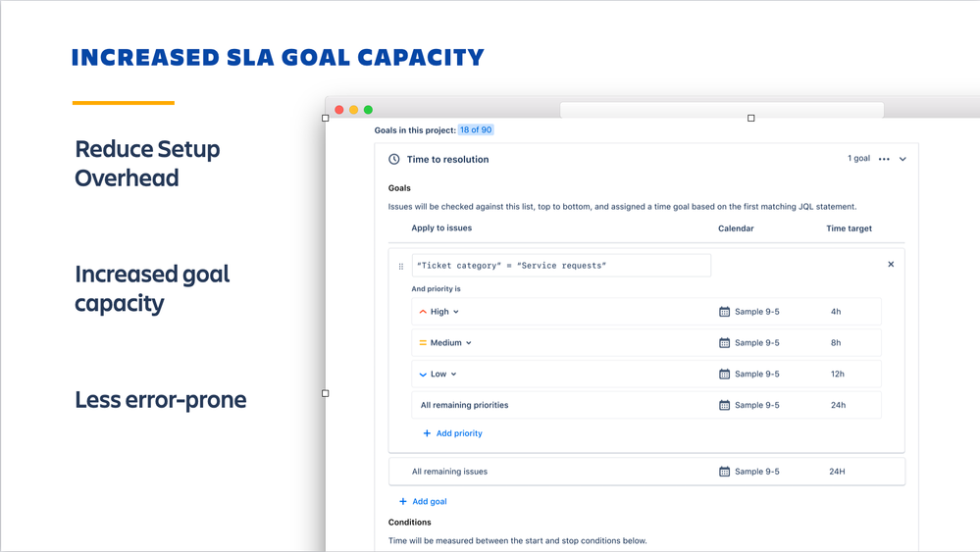Viewport: 980px width, 552px height.
Task: Click the 18 of 90 goals count
Action: (476, 129)
